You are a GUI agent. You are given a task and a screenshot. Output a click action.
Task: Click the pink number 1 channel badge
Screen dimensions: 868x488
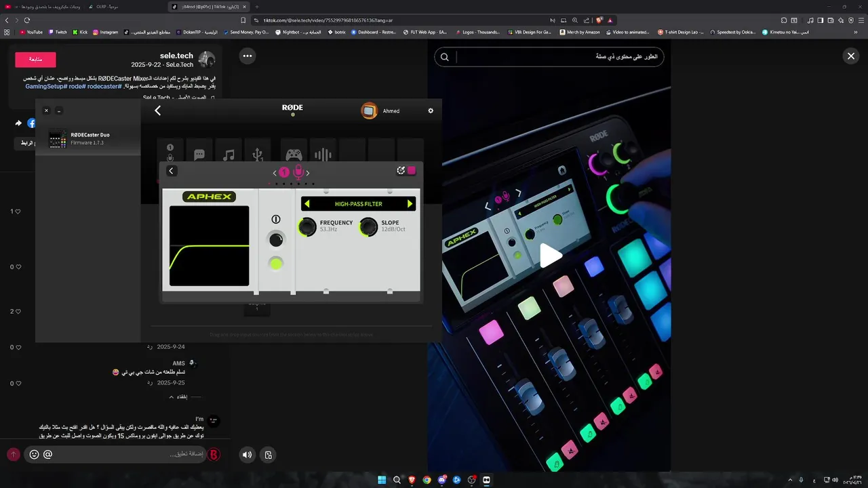pos(284,172)
